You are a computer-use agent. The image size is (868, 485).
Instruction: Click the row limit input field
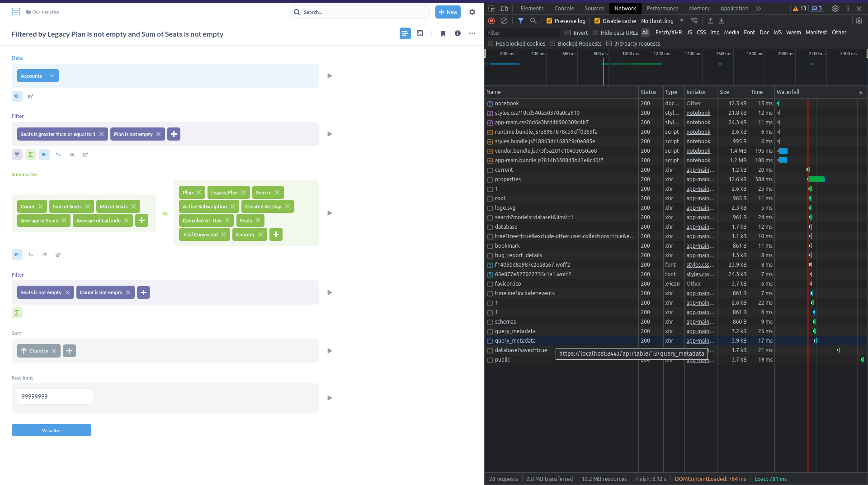click(x=54, y=396)
